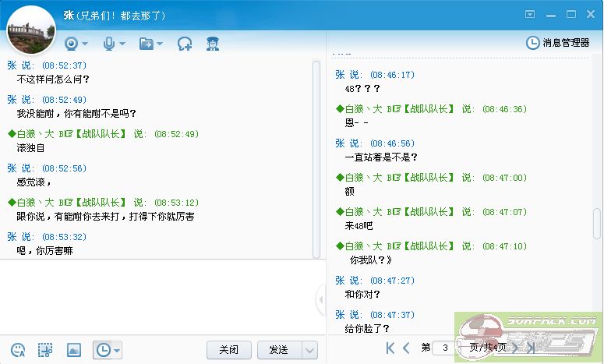The height and width of the screenshot is (364, 604).
Task: Expand the file transfer dropdown arrow
Action: click(160, 44)
